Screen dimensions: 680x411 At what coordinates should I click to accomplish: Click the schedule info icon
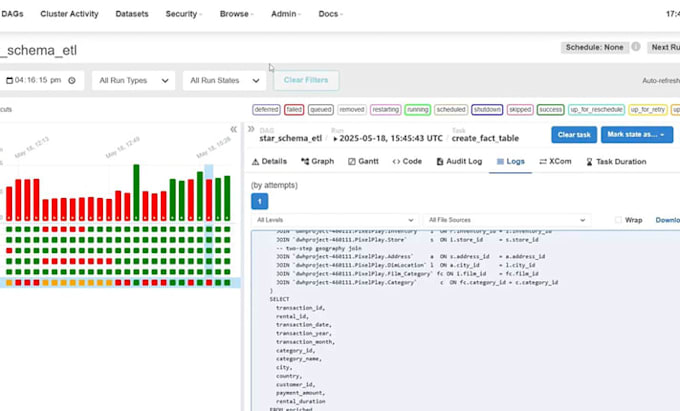click(636, 47)
